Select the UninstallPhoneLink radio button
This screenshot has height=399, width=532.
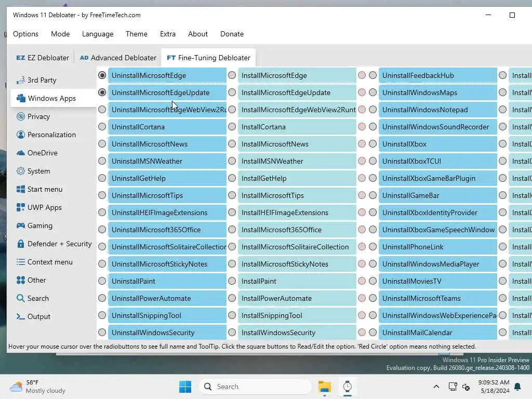(373, 247)
